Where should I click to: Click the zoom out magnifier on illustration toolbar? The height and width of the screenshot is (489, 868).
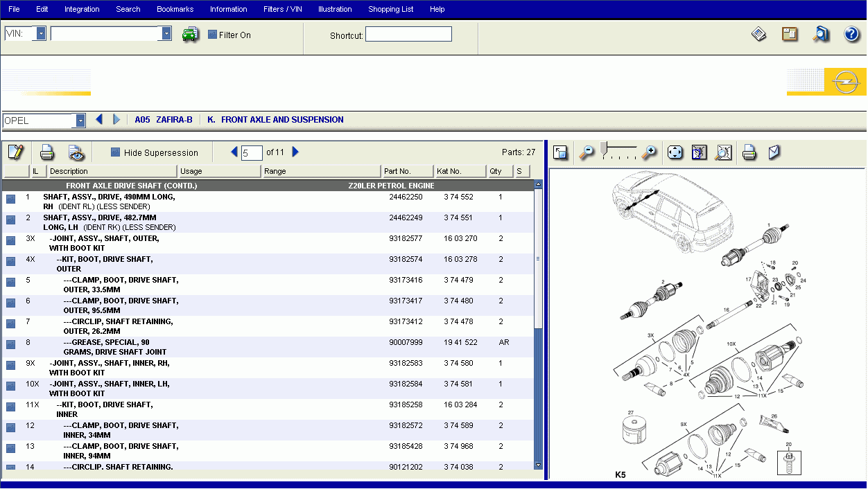[x=587, y=152]
